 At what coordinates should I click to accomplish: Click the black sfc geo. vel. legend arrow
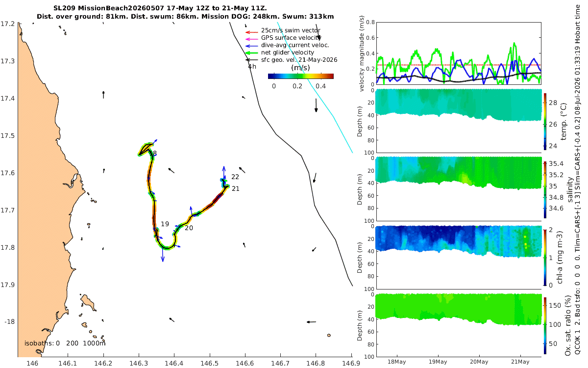[x=252, y=60]
